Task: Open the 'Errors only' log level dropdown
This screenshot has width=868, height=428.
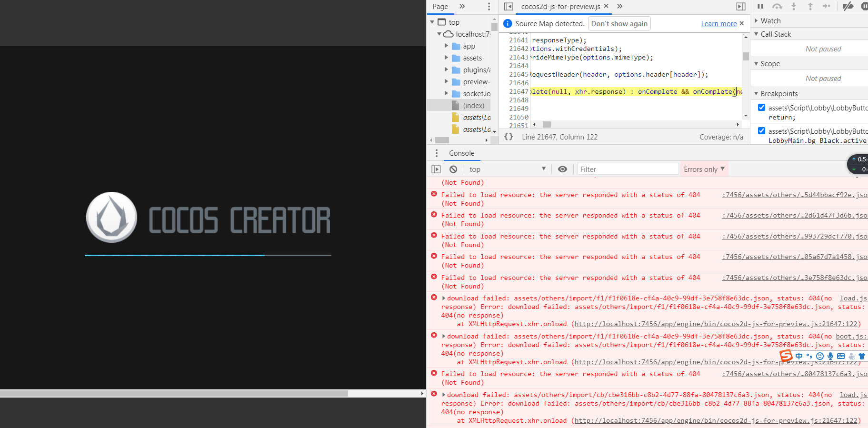Action: [704, 169]
